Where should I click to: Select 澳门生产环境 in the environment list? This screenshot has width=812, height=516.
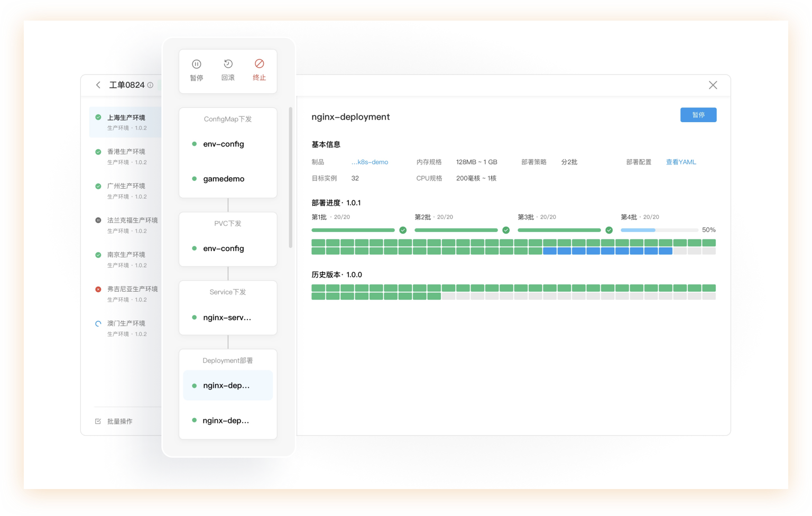click(126, 328)
